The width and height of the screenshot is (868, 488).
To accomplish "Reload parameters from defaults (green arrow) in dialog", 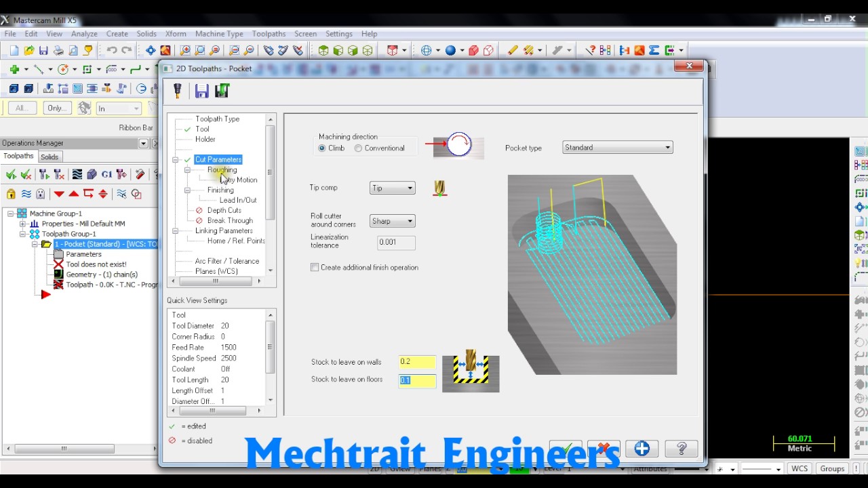I will click(x=222, y=91).
